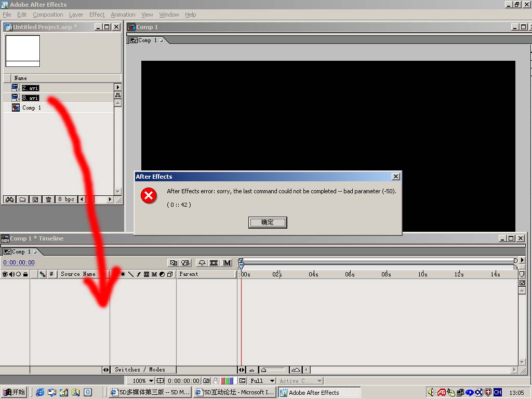Click the Switches / Modes toggle button
The image size is (532, 399).
[143, 370]
